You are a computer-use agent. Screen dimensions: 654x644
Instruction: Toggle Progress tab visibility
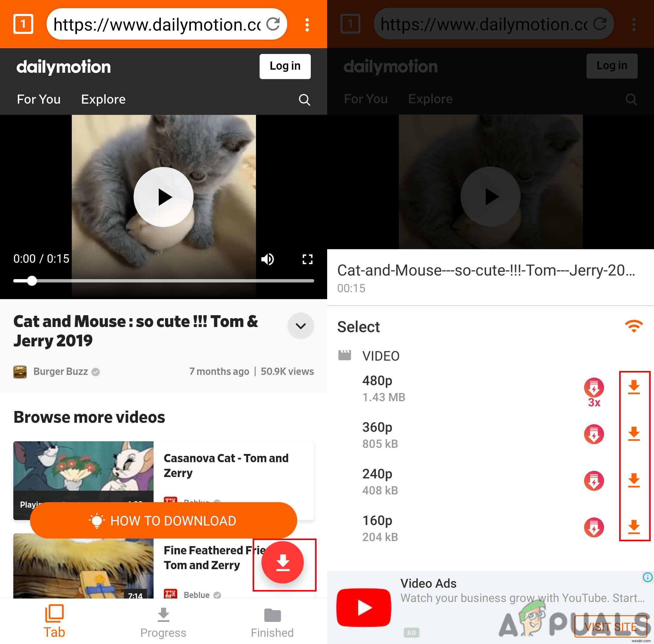click(163, 619)
